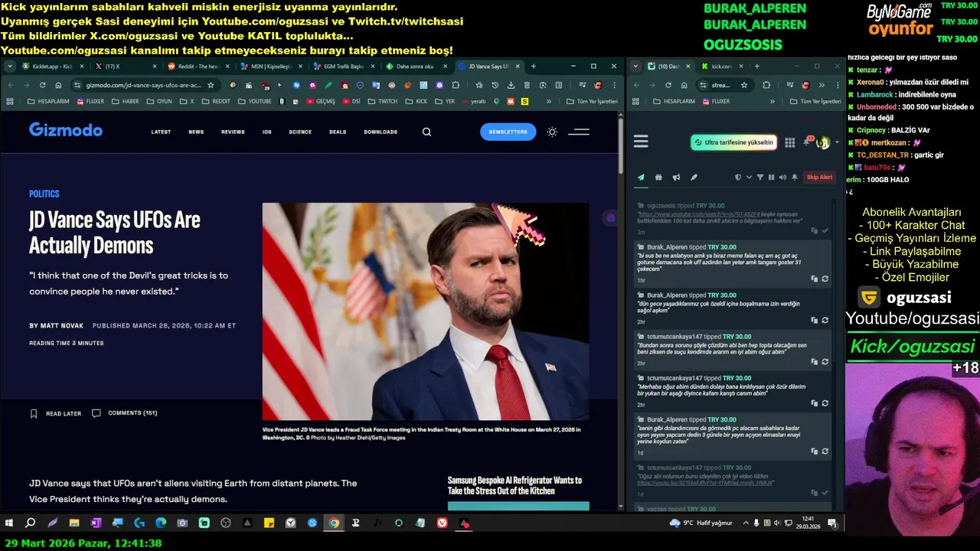980x551 pixels.
Task: Expand more bookmarks chevron in left window
Action: pos(548,101)
